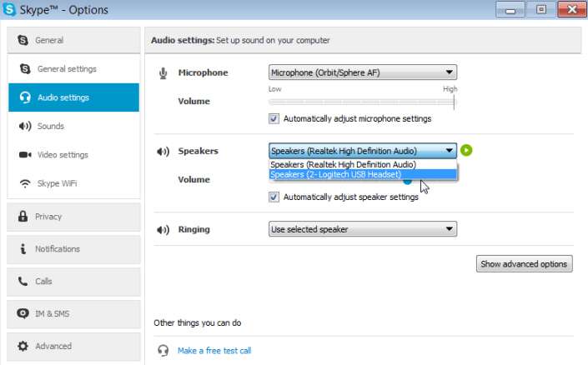Screen dimensions: 588x365
Task: Collapse the Speakers device dropdown
Action: (363, 151)
